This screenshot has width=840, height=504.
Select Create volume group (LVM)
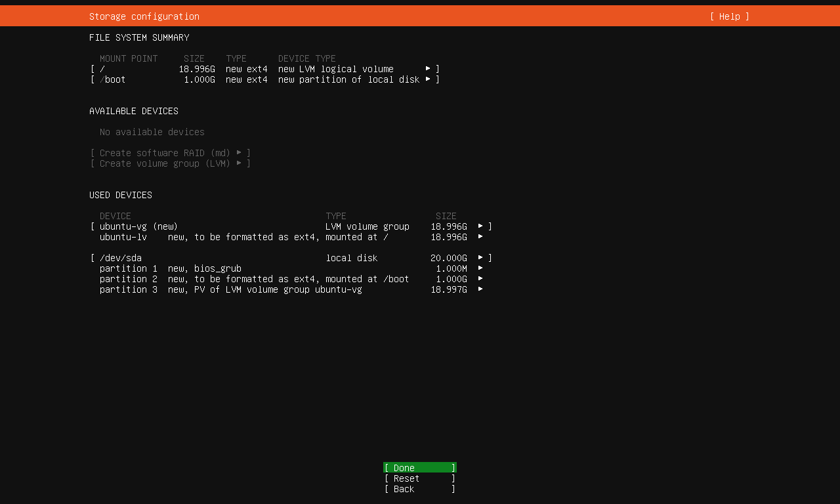point(170,163)
